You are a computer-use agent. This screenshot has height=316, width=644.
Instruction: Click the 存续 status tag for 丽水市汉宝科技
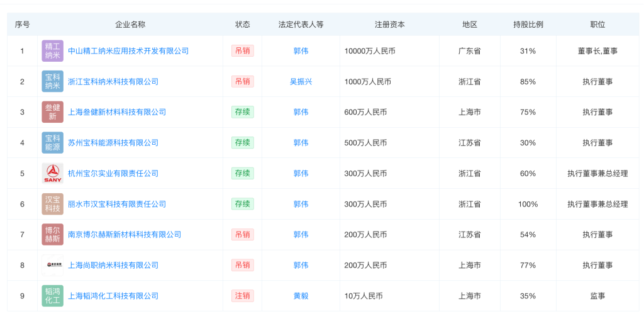pyautogui.click(x=242, y=204)
